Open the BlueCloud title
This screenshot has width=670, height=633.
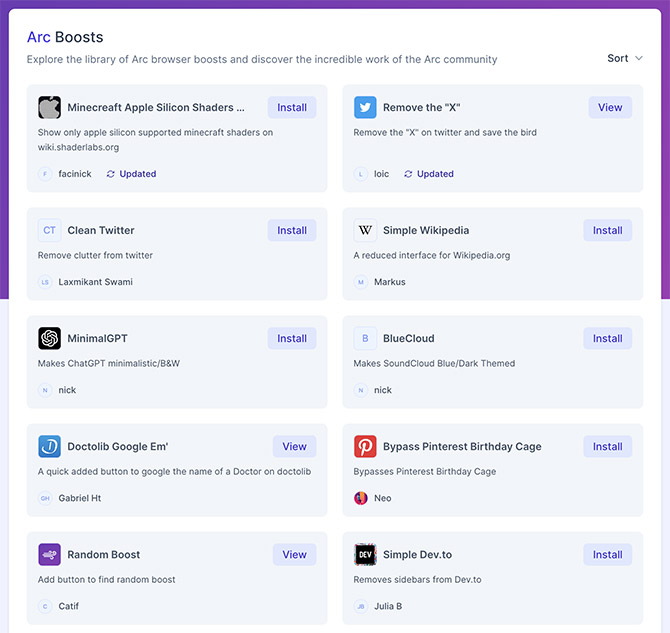click(x=408, y=339)
